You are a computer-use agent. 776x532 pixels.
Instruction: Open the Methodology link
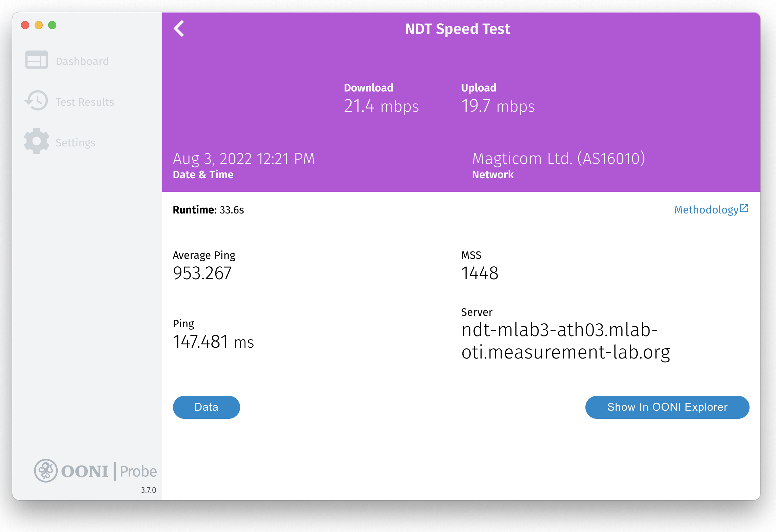coord(706,210)
